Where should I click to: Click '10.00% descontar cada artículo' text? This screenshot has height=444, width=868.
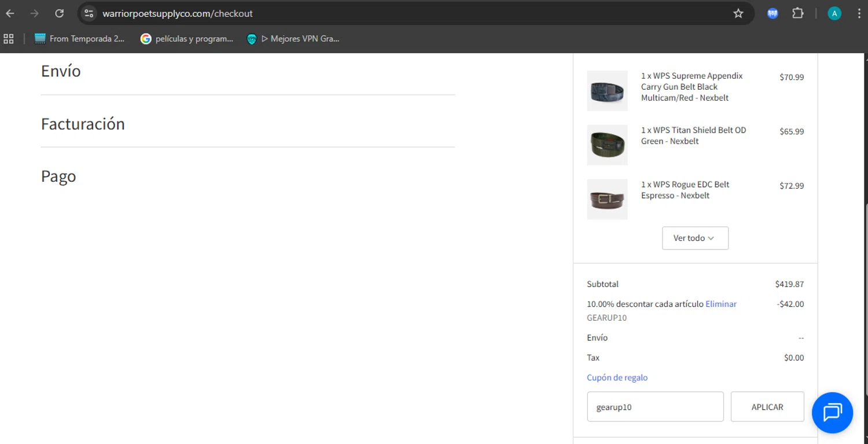click(645, 304)
